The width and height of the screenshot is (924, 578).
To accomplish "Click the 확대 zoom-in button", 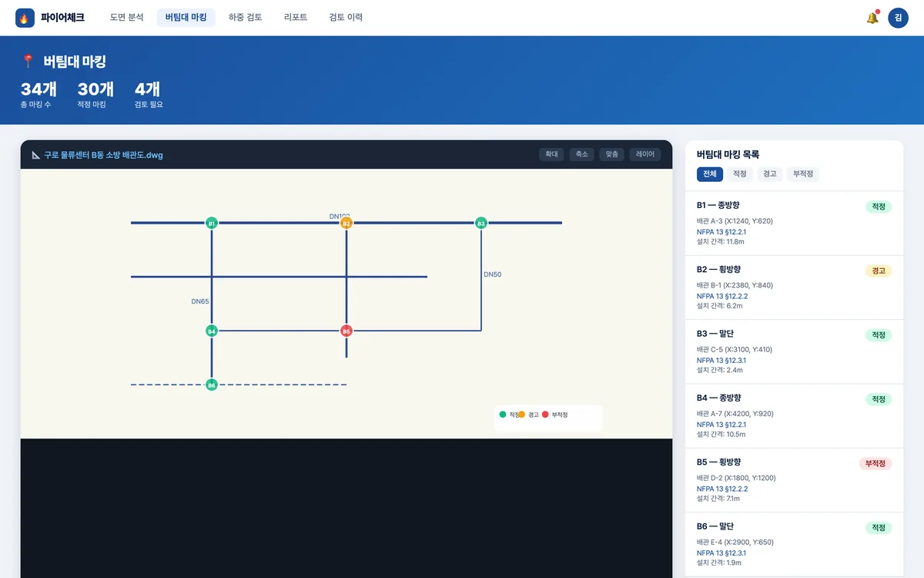I will pyautogui.click(x=551, y=154).
